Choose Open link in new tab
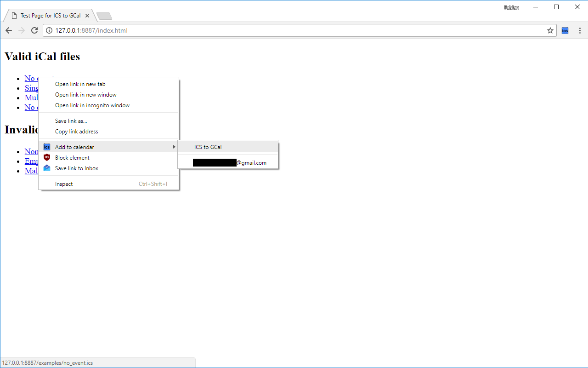Image resolution: width=588 pixels, height=368 pixels. [x=80, y=84]
